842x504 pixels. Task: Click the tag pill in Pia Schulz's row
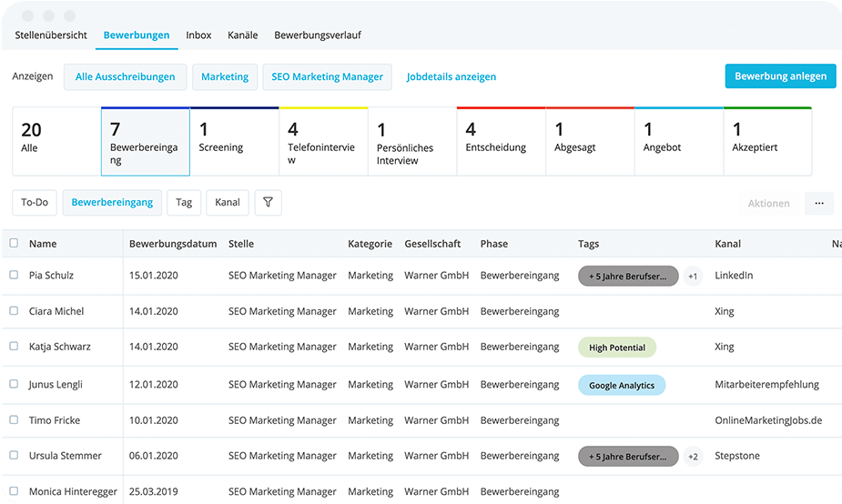[x=628, y=277]
